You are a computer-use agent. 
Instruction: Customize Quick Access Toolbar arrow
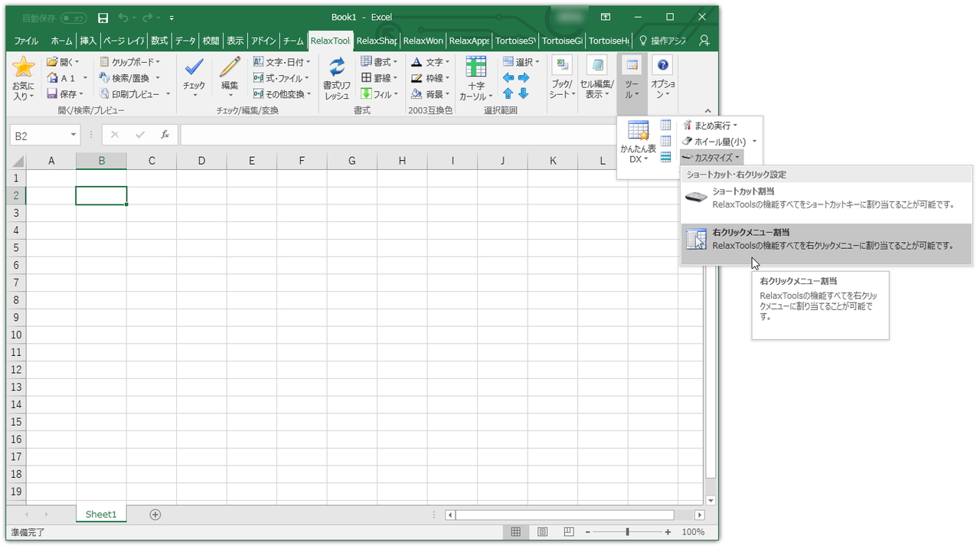click(x=171, y=18)
